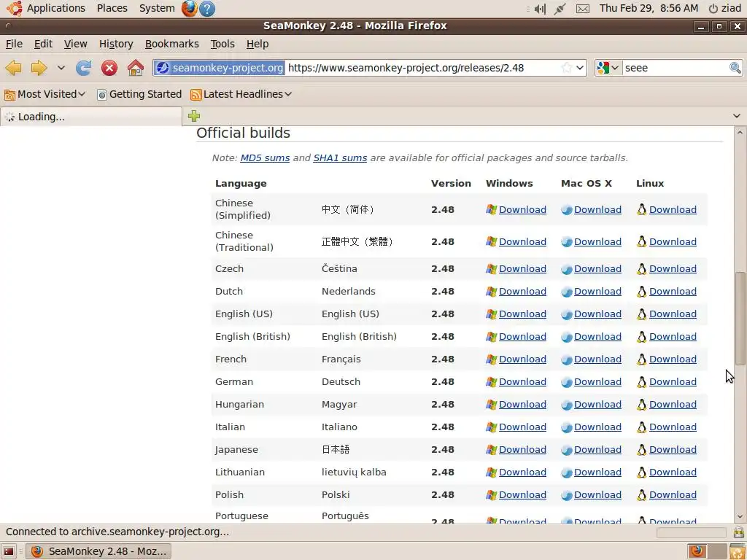Click the Windows icon in the Japanese row
Viewport: 747px width, 560px height.
(x=491, y=450)
